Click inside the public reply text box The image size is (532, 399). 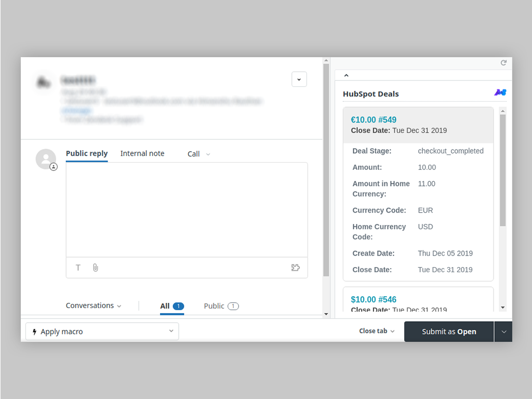pyautogui.click(x=187, y=209)
